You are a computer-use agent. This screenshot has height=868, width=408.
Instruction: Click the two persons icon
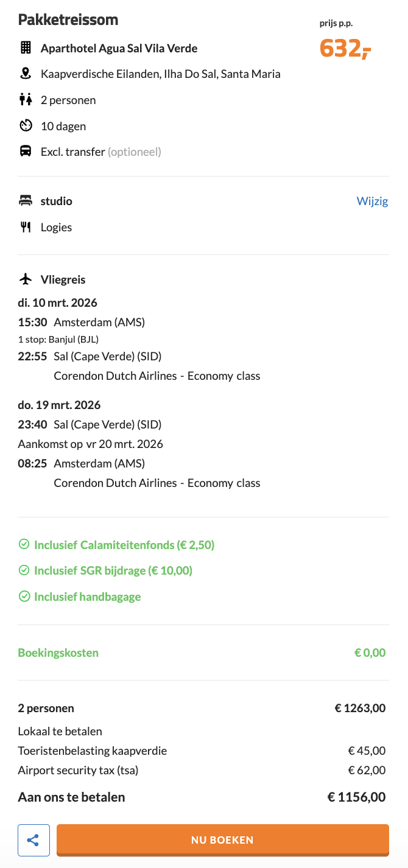pos(26,100)
